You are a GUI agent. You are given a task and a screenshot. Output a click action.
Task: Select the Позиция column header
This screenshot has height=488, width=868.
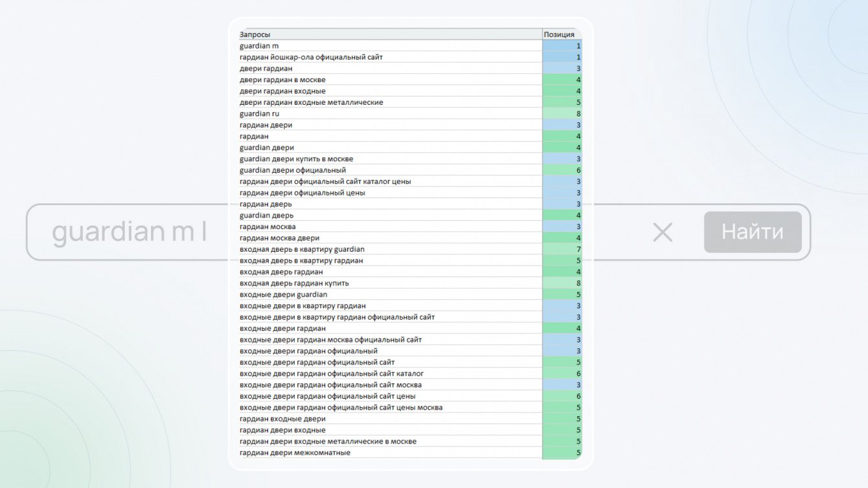click(x=562, y=34)
